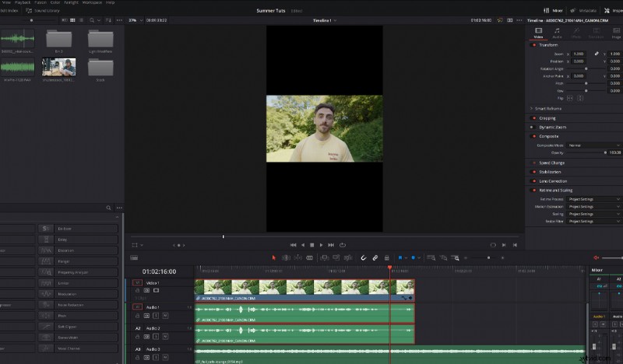
Task: Toggle the Snapping magnet icon
Action: click(x=363, y=257)
